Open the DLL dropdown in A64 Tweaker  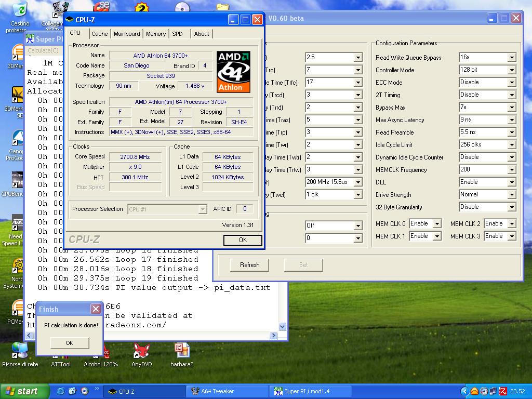512,182
